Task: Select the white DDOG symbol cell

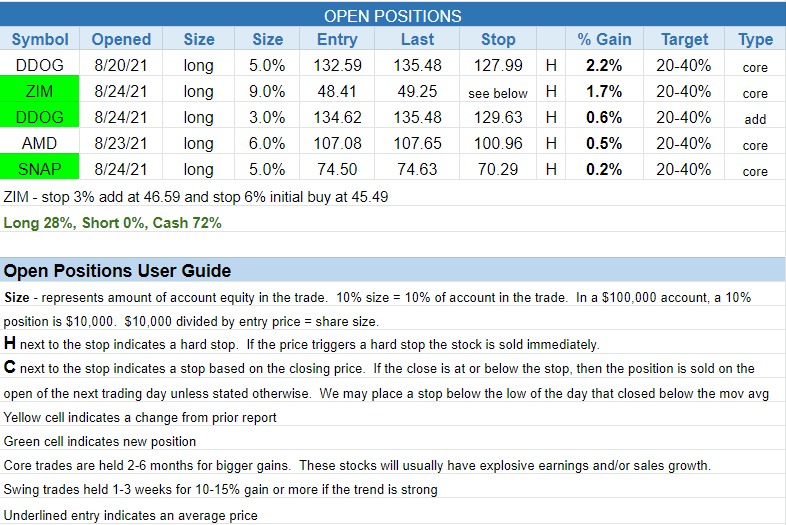Action: click(x=40, y=65)
